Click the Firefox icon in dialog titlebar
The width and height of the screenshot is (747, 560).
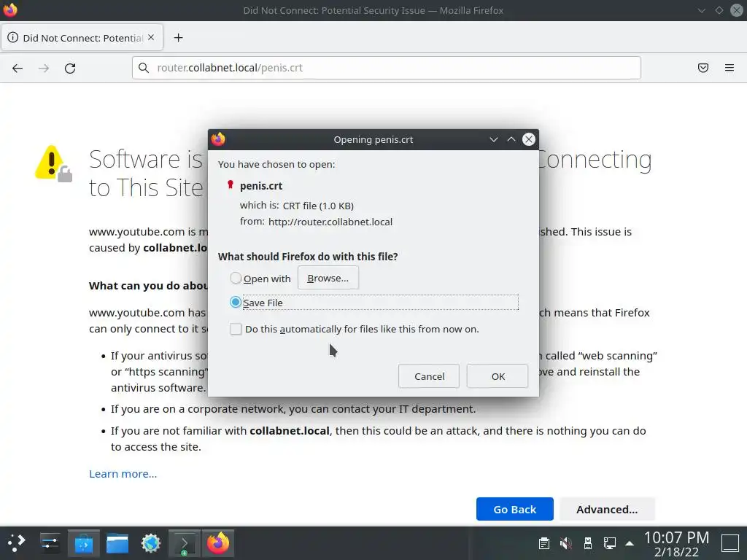pos(218,139)
